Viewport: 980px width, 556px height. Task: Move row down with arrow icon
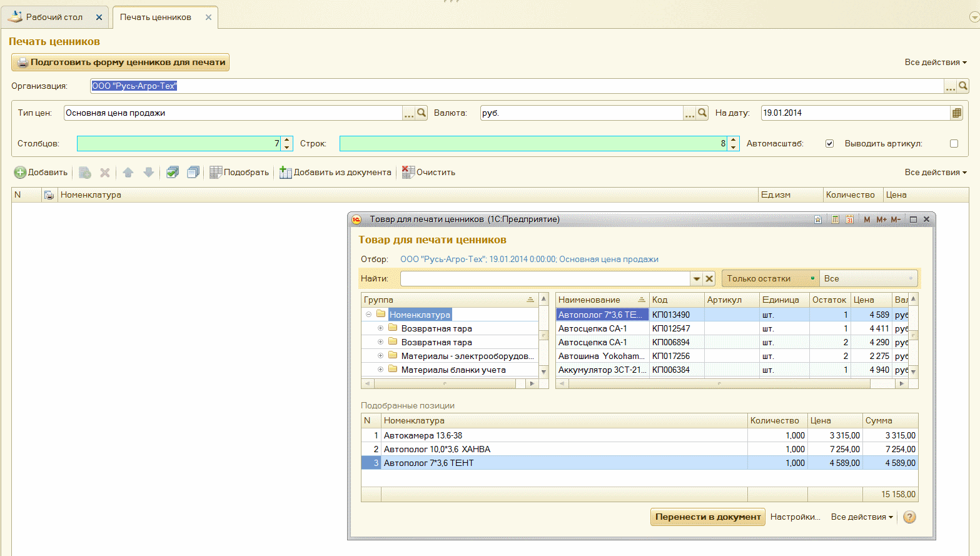tap(149, 173)
